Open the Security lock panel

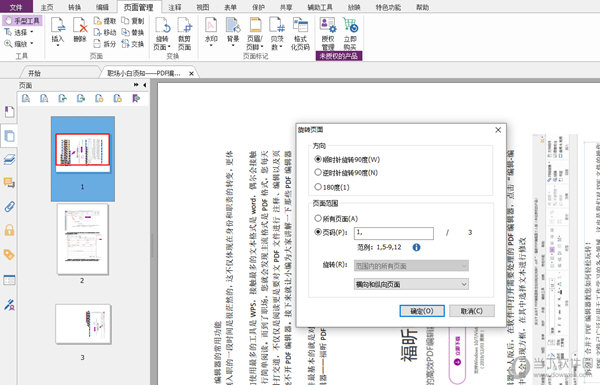9,230
